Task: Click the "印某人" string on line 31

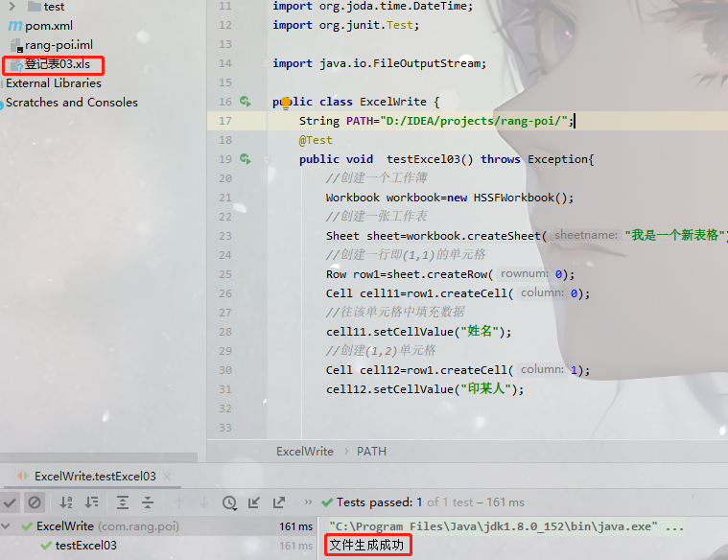Action: tap(486, 388)
